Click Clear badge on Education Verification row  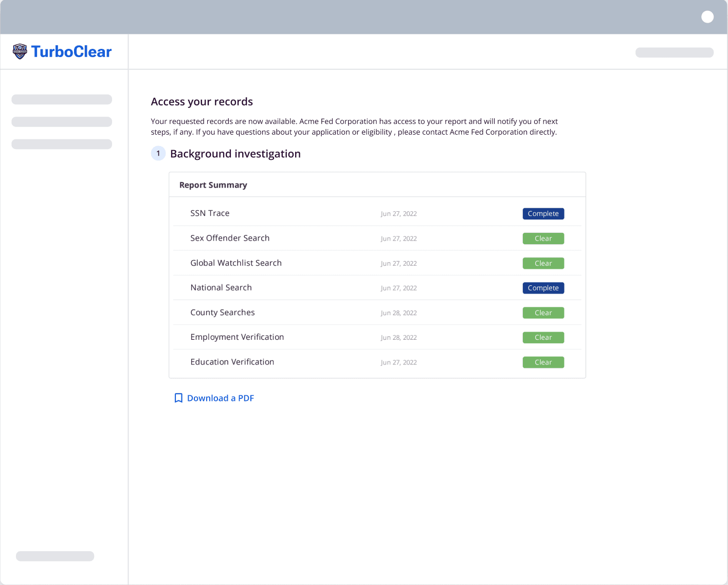pos(543,362)
